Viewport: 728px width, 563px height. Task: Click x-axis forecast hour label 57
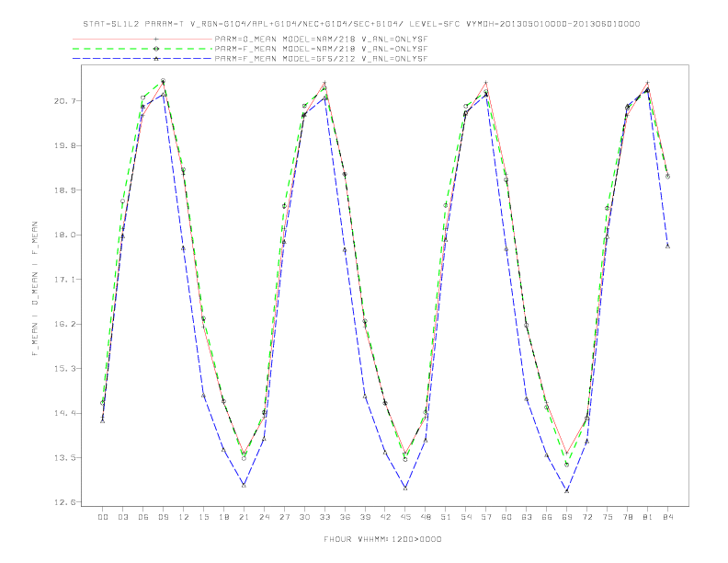(486, 517)
